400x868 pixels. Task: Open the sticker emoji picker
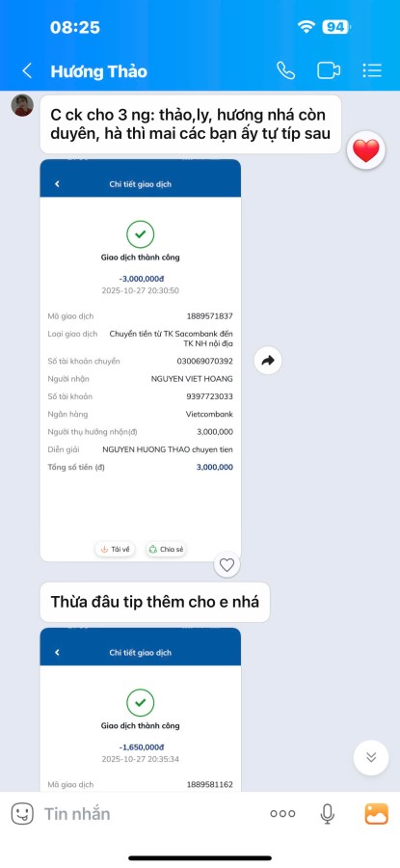click(22, 813)
